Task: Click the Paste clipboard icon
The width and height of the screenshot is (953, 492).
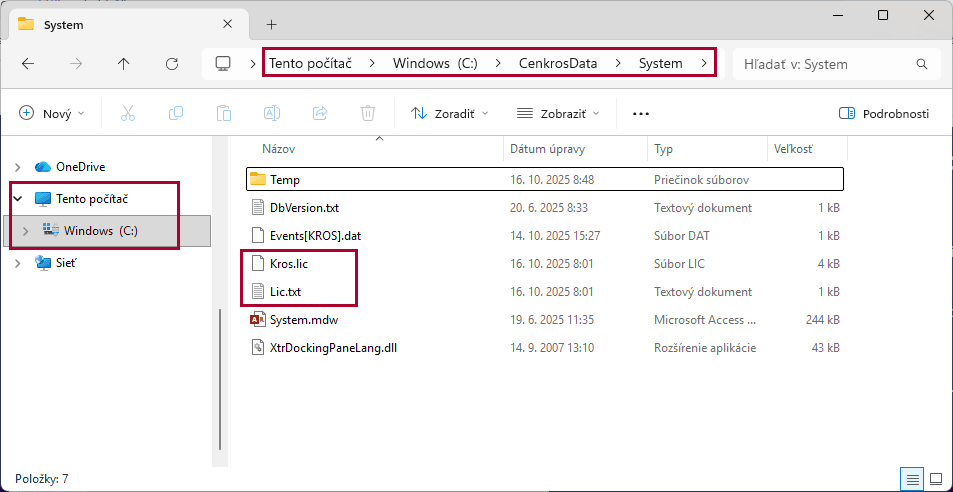Action: [224, 113]
